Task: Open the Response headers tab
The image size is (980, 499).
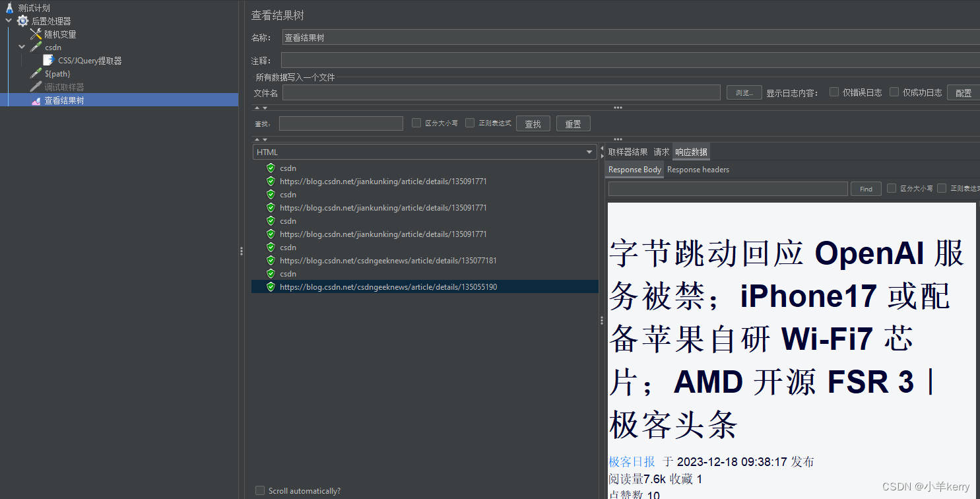Action: point(698,170)
